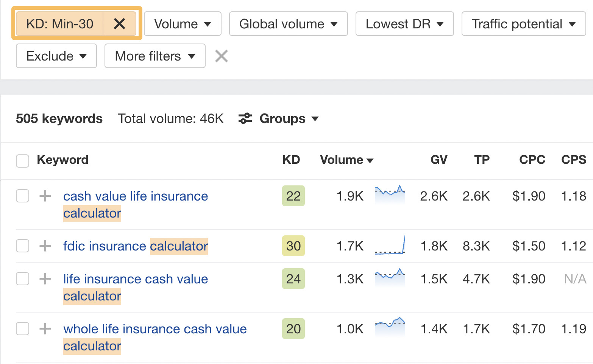Clear all active filters with the X icon
593x364 pixels.
pos(221,56)
